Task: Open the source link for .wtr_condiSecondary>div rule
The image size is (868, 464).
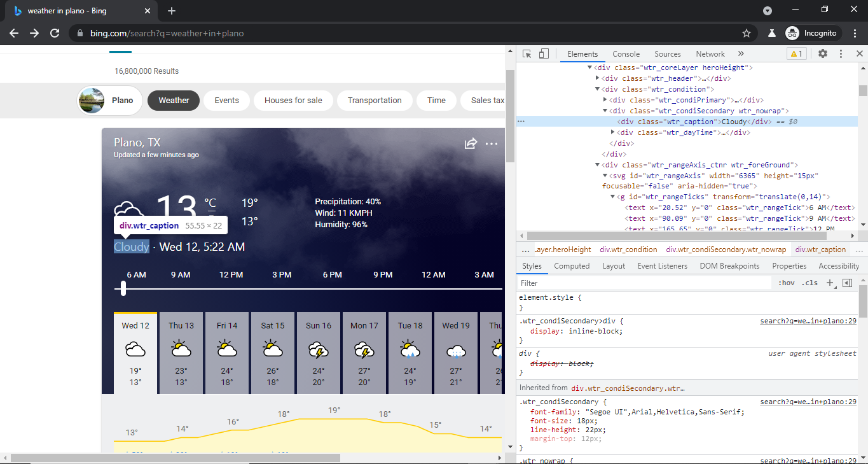Action: click(x=808, y=321)
